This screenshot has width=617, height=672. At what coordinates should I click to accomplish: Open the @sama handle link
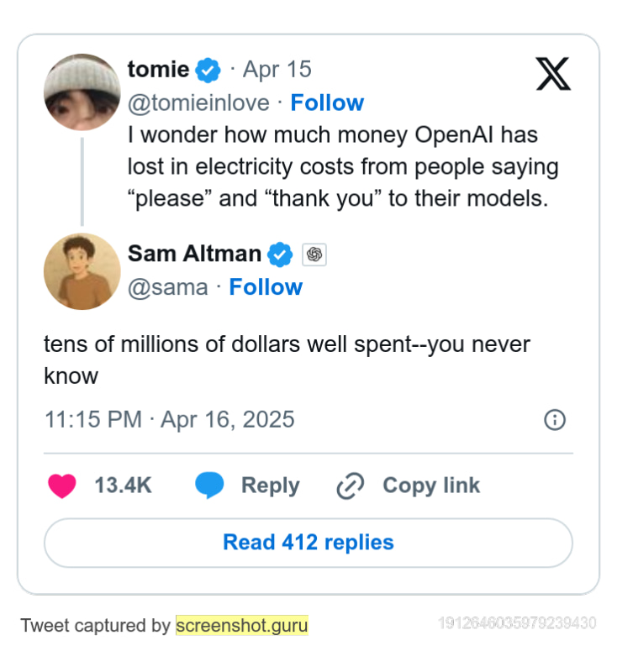[167, 287]
